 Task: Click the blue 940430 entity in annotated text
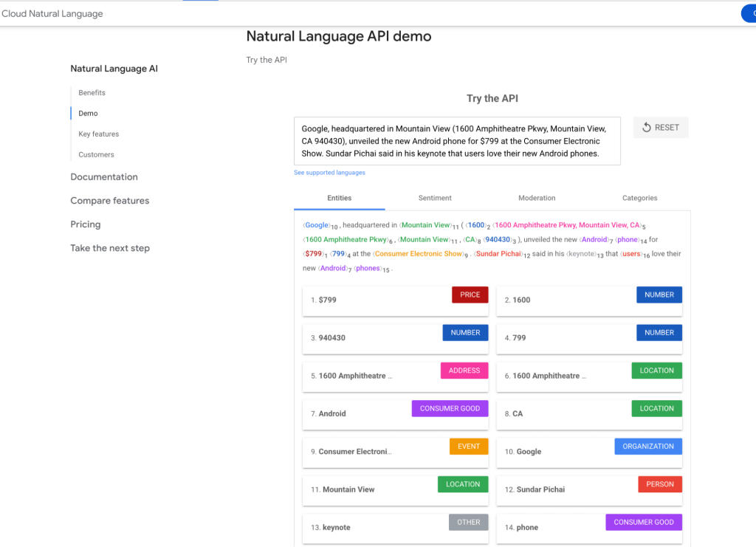tap(498, 239)
